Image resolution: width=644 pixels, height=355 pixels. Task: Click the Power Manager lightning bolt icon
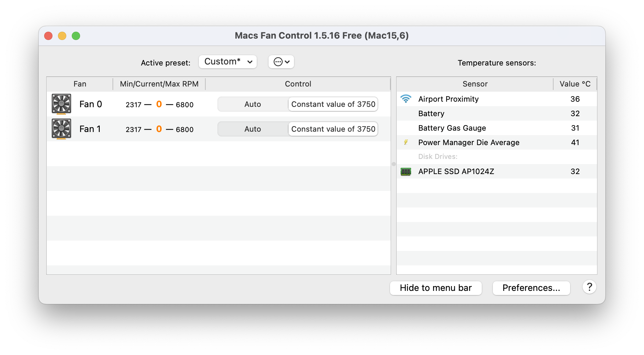click(x=406, y=142)
